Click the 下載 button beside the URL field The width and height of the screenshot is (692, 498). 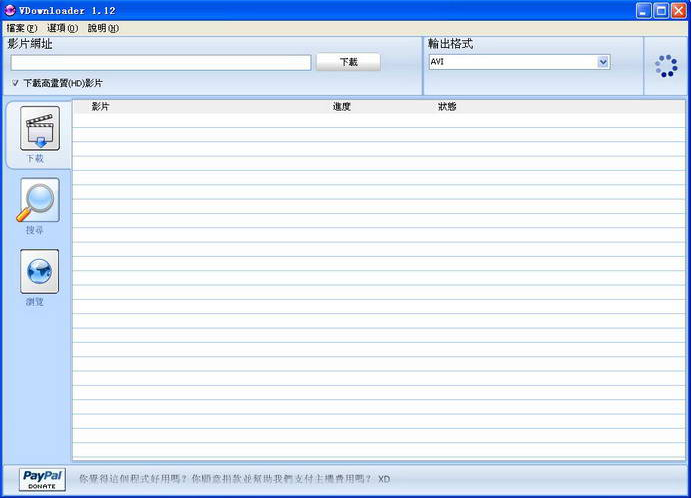[348, 62]
